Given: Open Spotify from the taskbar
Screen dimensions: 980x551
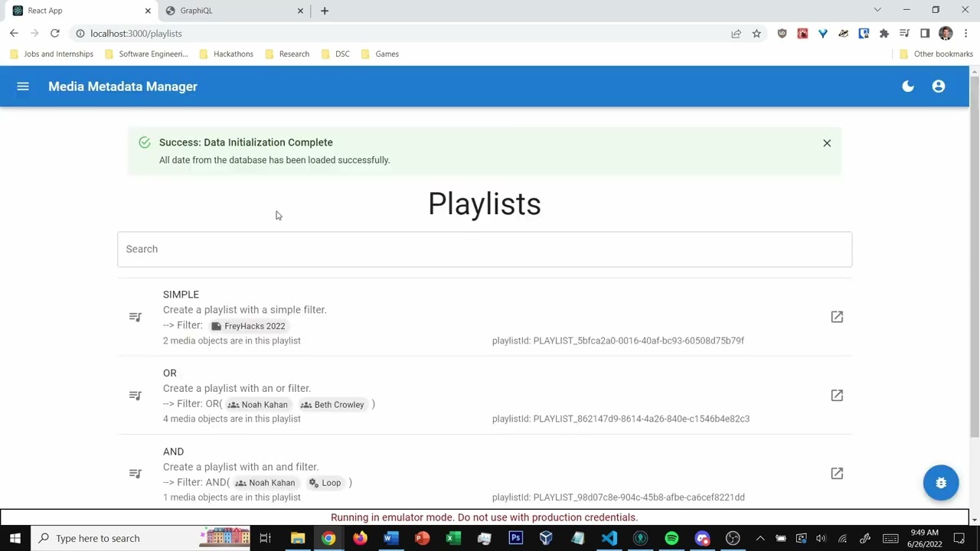Looking at the screenshot, I should [671, 538].
